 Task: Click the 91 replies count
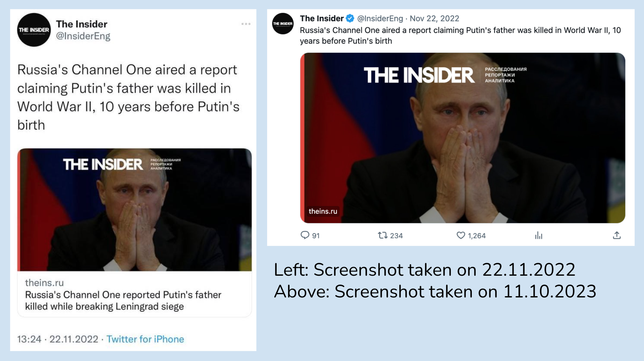[x=316, y=235]
